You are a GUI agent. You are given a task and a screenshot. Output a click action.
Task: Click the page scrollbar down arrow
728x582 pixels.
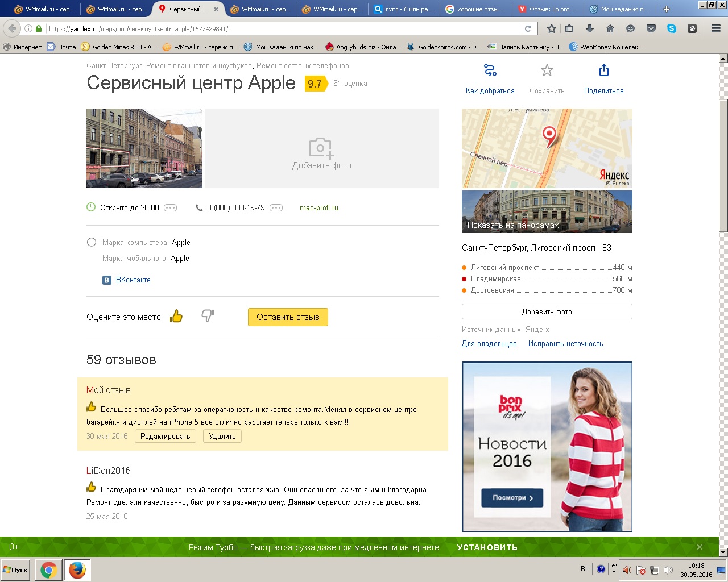point(723,552)
